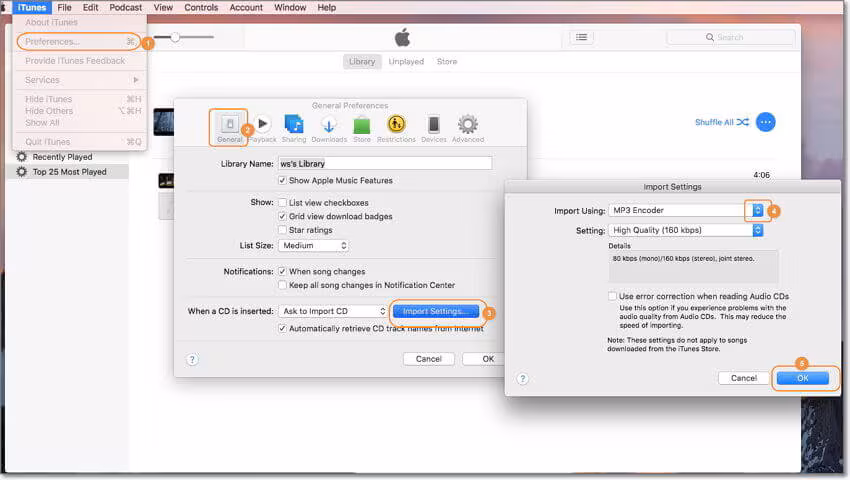Open the General preferences tab icon

coord(229,128)
